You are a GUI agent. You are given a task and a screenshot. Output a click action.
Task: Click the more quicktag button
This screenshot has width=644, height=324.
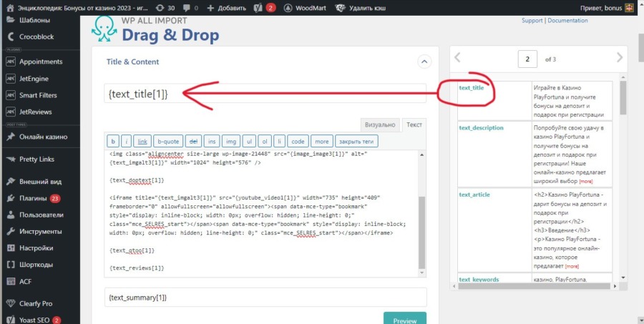coord(321,142)
